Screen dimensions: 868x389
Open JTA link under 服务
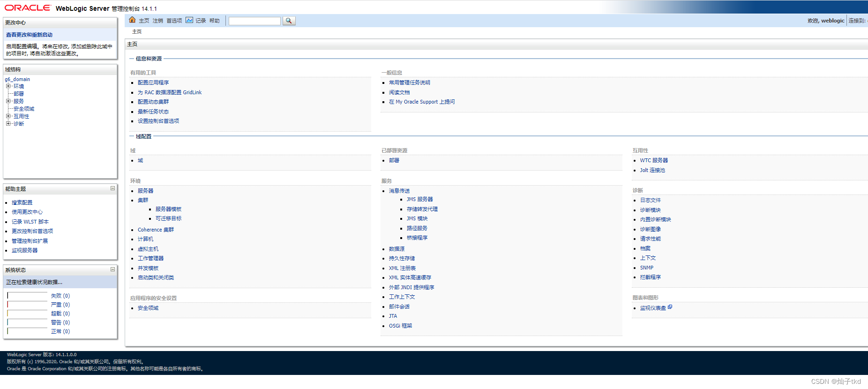pyautogui.click(x=393, y=316)
